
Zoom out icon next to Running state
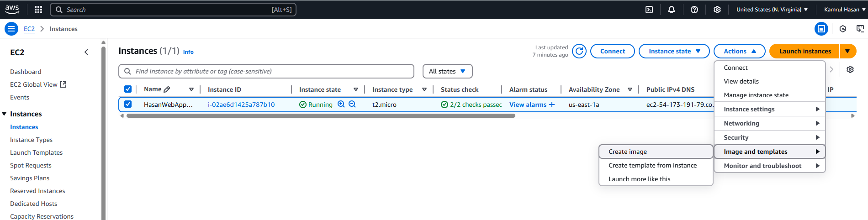tap(352, 104)
